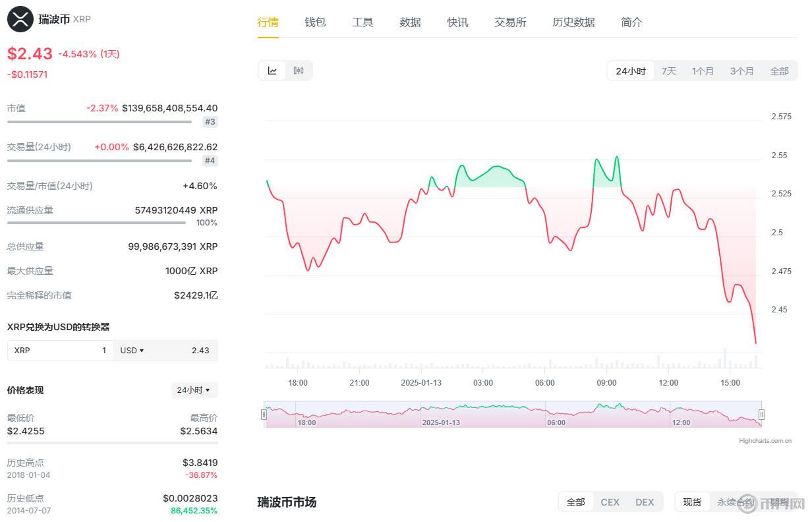Select the 全部 chart range

(x=779, y=71)
